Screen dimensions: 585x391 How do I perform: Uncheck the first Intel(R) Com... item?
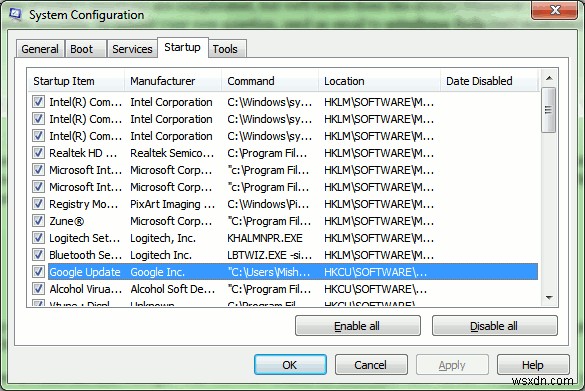coord(38,101)
